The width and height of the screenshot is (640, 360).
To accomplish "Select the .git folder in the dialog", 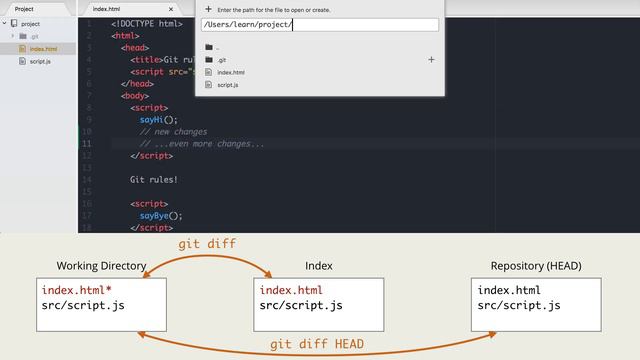I will pos(222,60).
